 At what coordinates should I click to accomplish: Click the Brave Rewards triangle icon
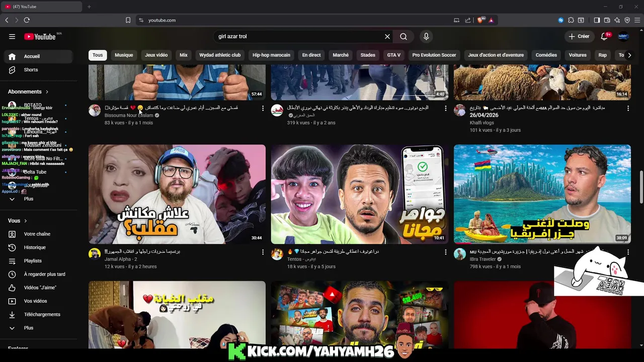click(491, 20)
